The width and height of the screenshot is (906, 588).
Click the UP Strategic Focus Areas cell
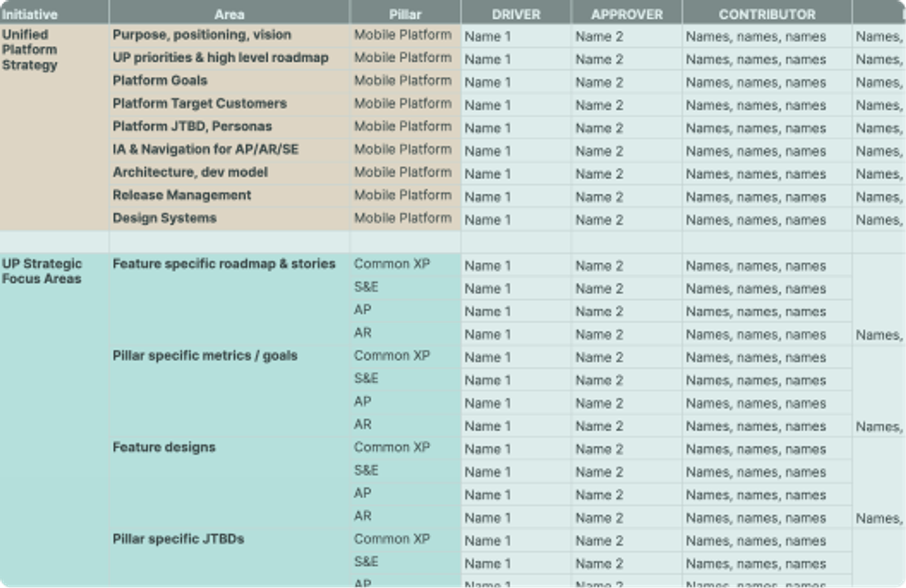[42, 270]
